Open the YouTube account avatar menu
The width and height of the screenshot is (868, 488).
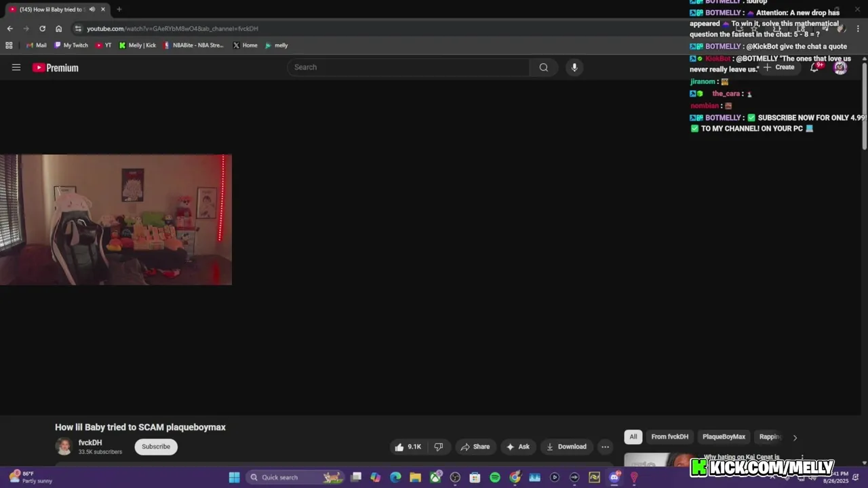840,67
